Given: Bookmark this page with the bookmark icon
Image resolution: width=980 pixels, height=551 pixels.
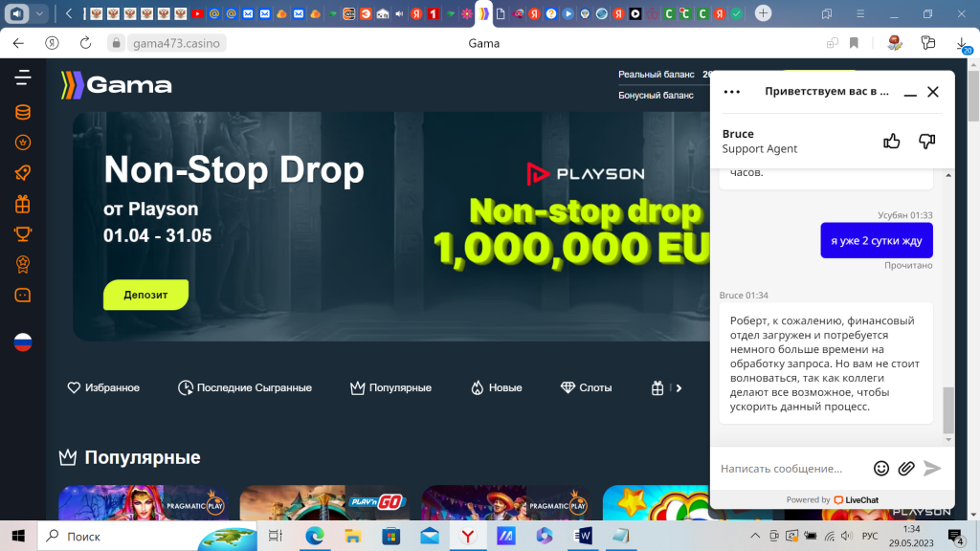Looking at the screenshot, I should (854, 43).
